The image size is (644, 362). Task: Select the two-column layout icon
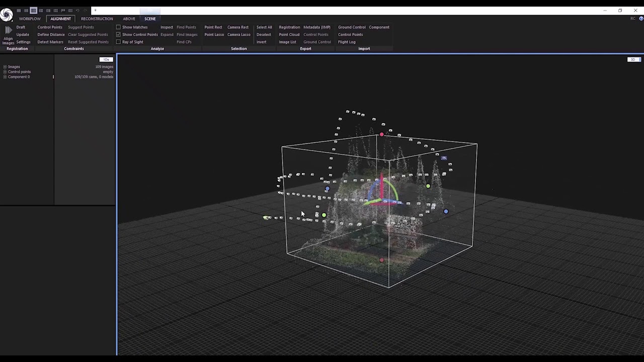tap(26, 11)
